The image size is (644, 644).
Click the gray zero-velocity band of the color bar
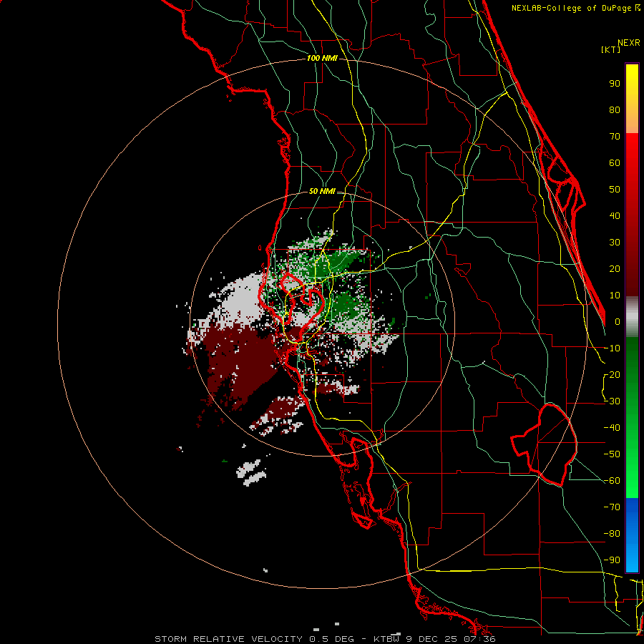632,317
